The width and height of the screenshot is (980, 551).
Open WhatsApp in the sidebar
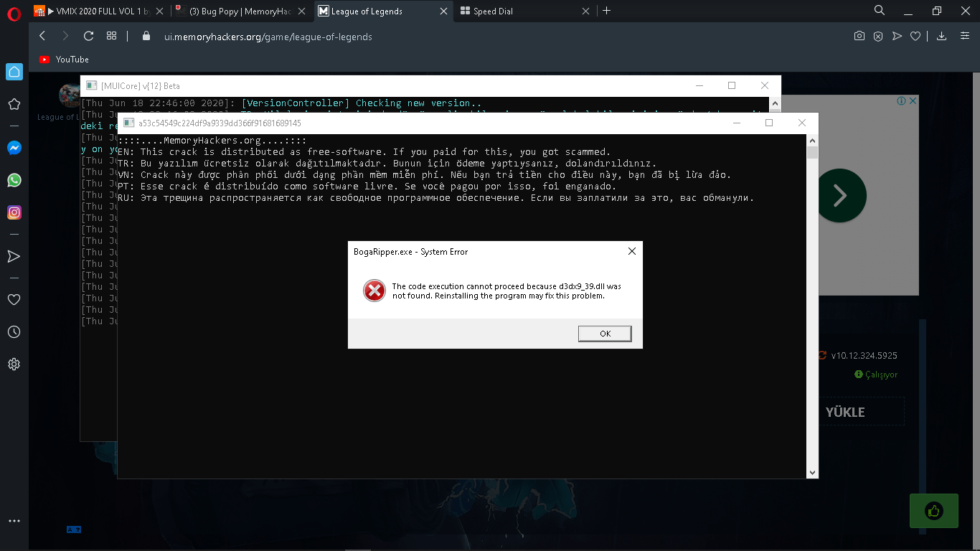click(14, 180)
